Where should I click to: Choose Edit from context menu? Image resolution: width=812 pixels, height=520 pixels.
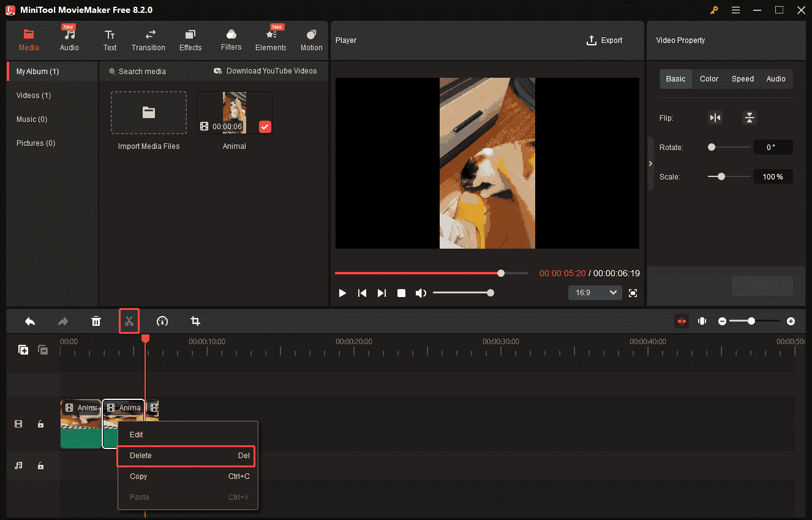(x=187, y=435)
